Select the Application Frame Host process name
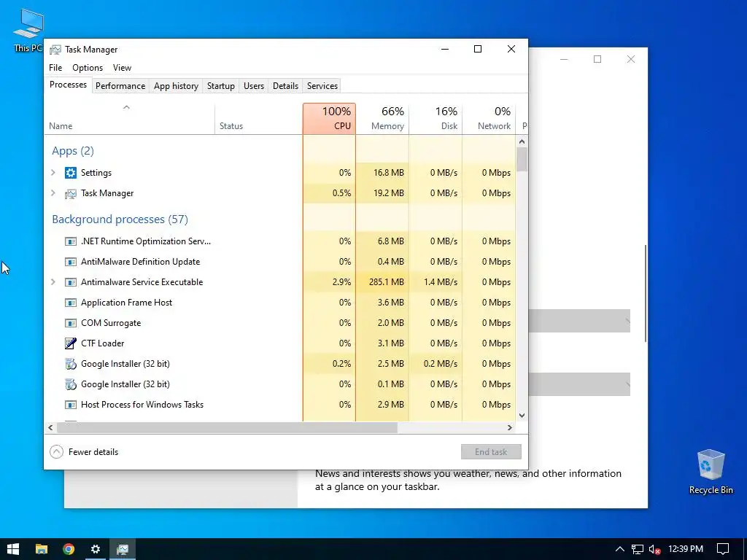Image resolution: width=747 pixels, height=560 pixels. [x=127, y=303]
